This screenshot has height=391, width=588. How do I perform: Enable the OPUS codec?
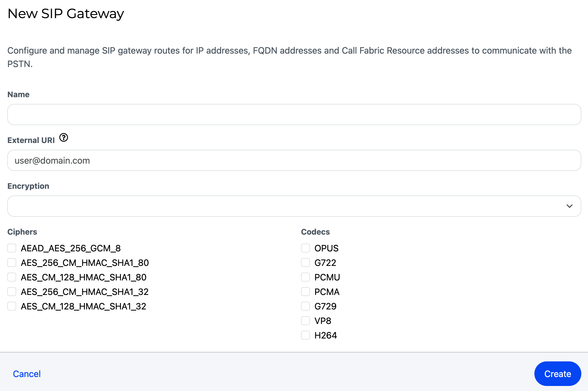(x=305, y=248)
